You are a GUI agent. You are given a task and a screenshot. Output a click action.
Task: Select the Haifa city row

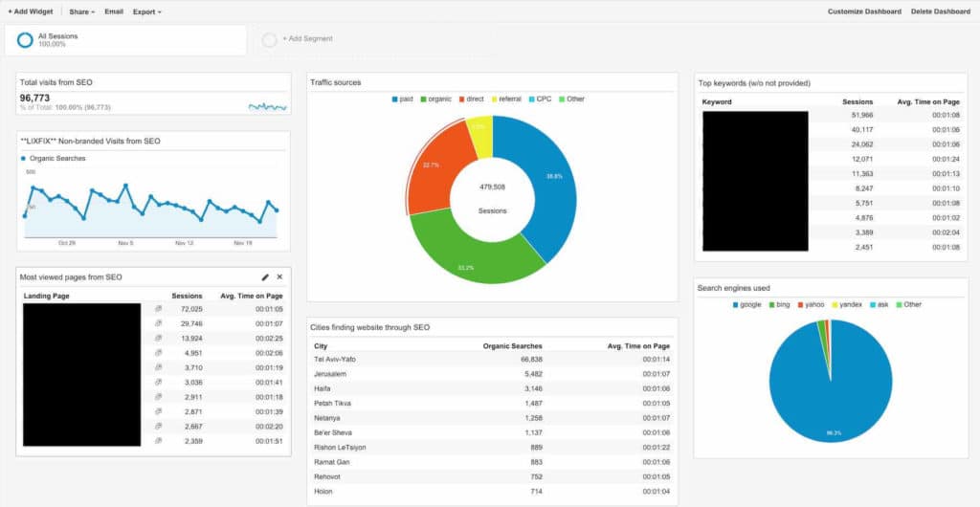pyautogui.click(x=492, y=389)
